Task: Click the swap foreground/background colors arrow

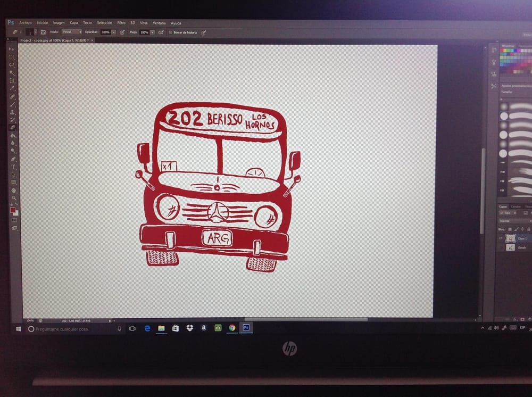Action: pyautogui.click(x=16, y=204)
